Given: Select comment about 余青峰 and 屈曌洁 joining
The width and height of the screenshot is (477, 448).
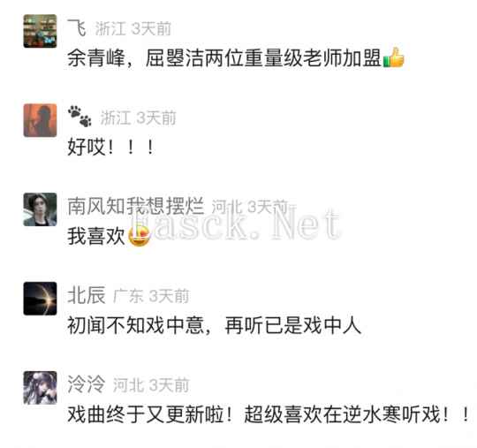Looking at the screenshot, I should click(x=236, y=57).
